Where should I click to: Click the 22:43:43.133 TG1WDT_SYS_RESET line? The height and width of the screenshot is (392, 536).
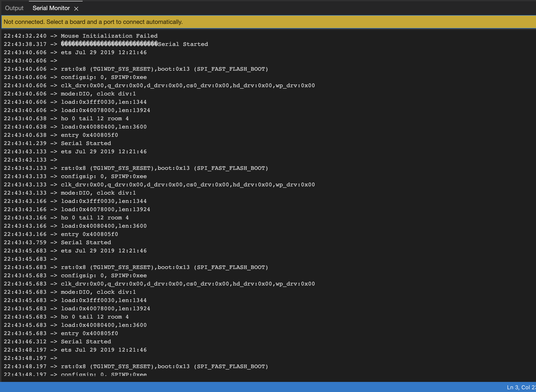pos(164,168)
